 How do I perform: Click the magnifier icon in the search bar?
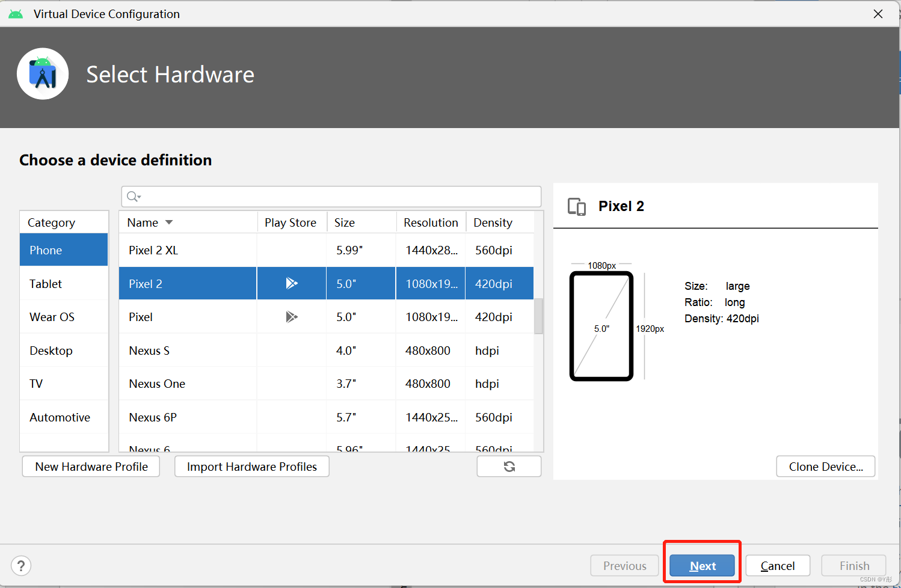click(131, 197)
